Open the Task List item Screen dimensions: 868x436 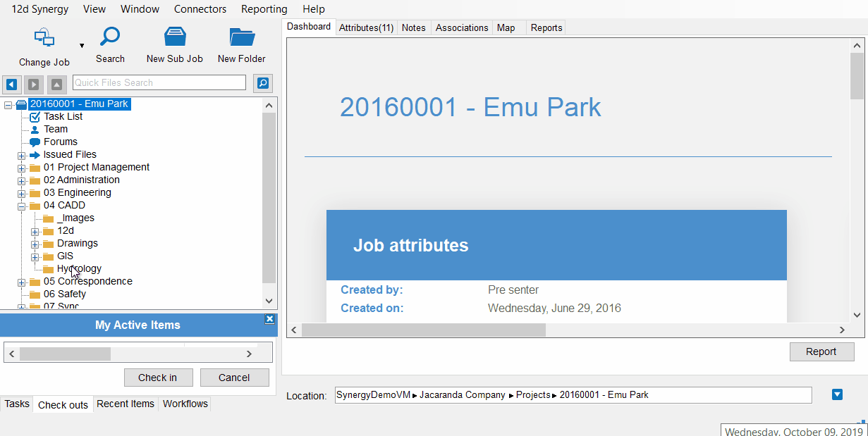click(x=63, y=116)
